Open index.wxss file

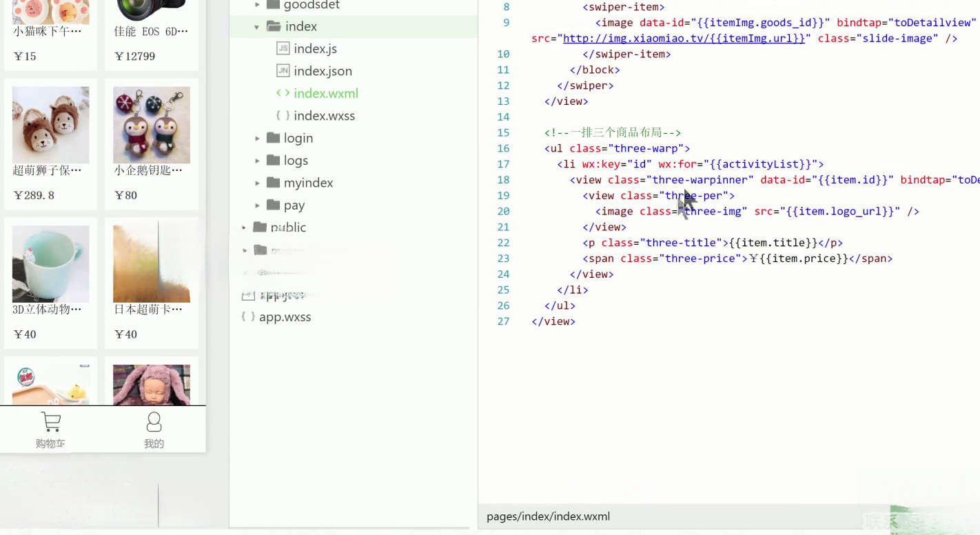[x=324, y=116]
